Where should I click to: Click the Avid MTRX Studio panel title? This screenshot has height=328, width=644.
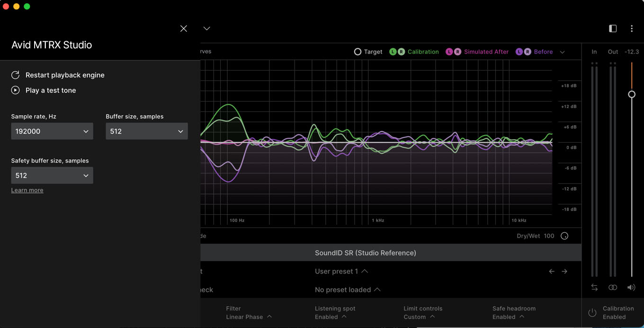click(x=52, y=45)
